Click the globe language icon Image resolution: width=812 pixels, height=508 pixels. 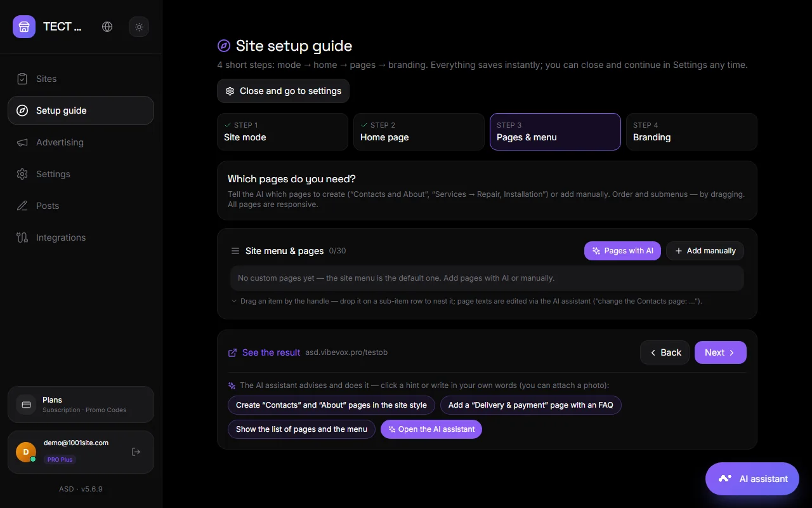(107, 27)
